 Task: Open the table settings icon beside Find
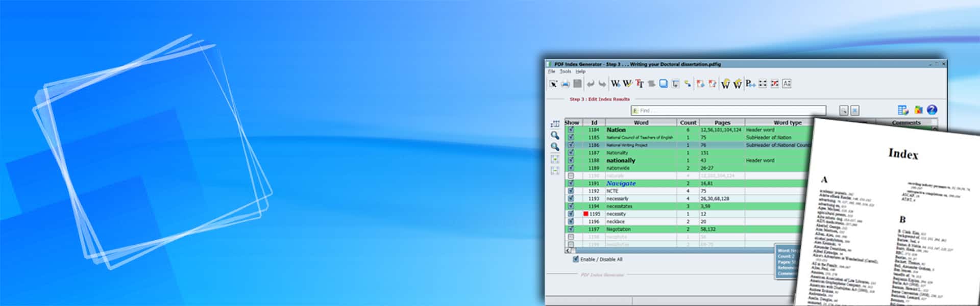pyautogui.click(x=903, y=110)
